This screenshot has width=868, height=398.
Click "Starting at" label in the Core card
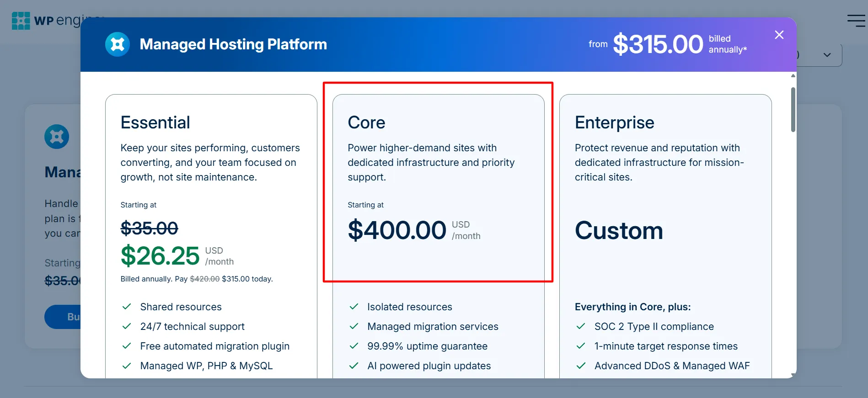click(365, 205)
